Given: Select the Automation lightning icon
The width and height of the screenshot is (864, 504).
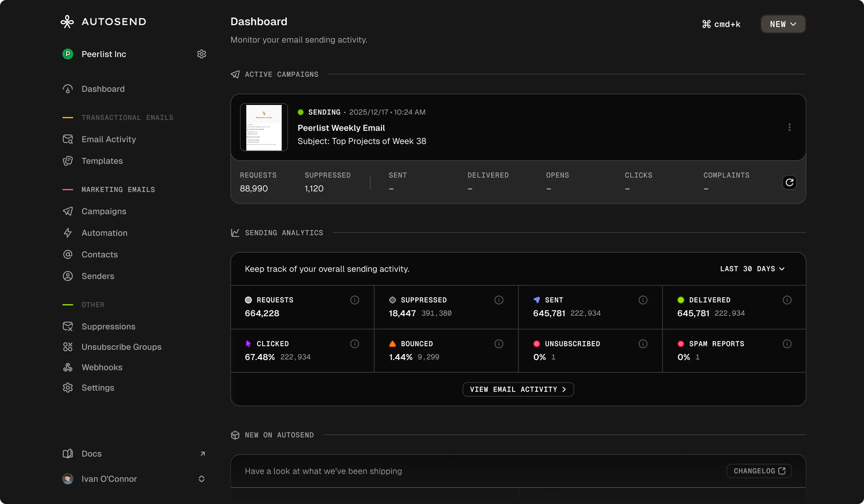Looking at the screenshot, I should 68,233.
